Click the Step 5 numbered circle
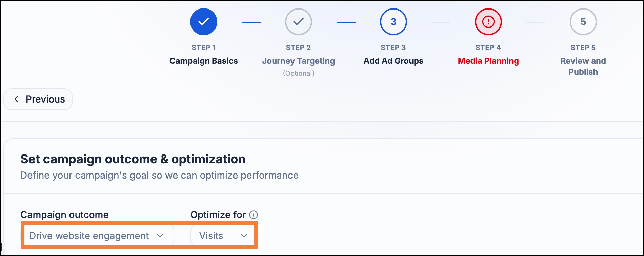Image resolution: width=644 pixels, height=256 pixels. (x=583, y=22)
